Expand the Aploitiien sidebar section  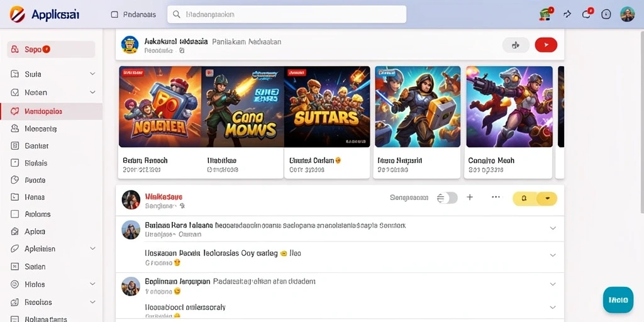pos(92,248)
